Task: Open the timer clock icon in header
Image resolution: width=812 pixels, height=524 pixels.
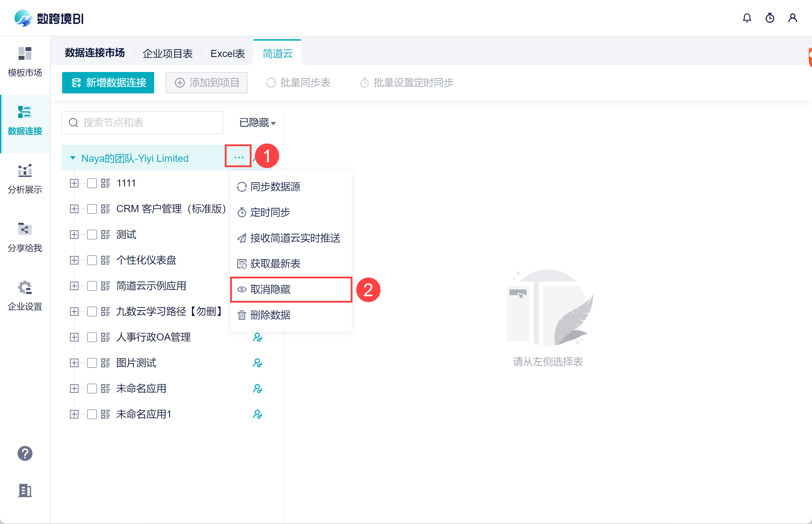Action: click(770, 18)
